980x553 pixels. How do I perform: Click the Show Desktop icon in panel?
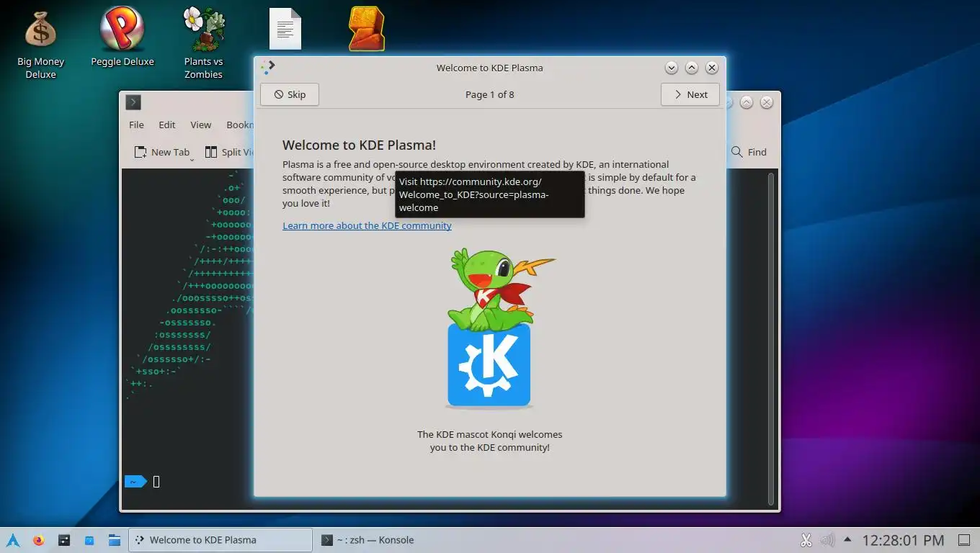(x=964, y=539)
